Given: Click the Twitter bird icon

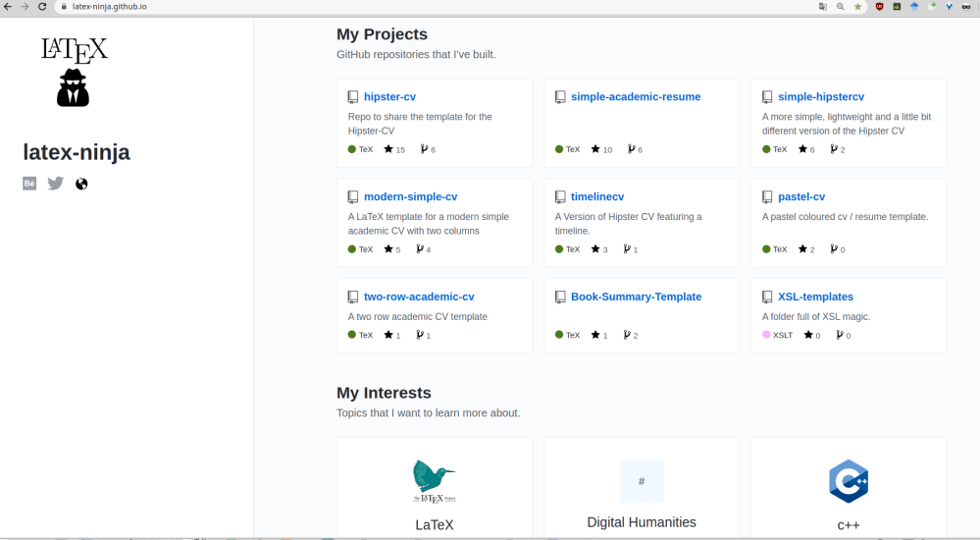Looking at the screenshot, I should point(56,184).
